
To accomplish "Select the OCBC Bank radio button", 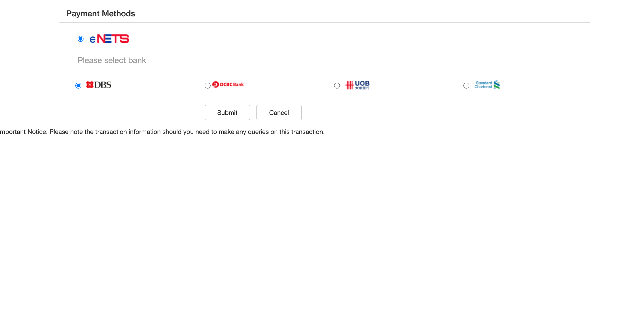I will (207, 86).
